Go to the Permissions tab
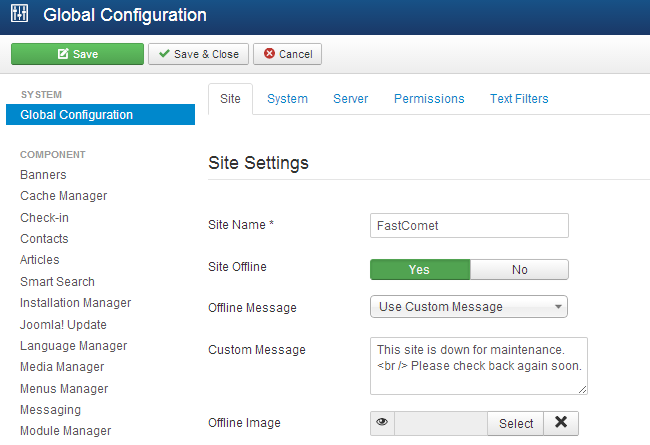 (429, 99)
